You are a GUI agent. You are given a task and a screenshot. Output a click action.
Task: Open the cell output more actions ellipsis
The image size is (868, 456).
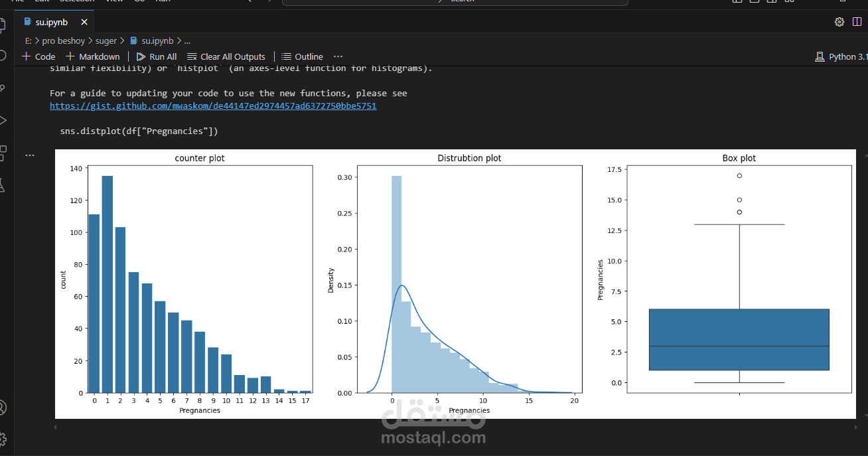[x=30, y=155]
